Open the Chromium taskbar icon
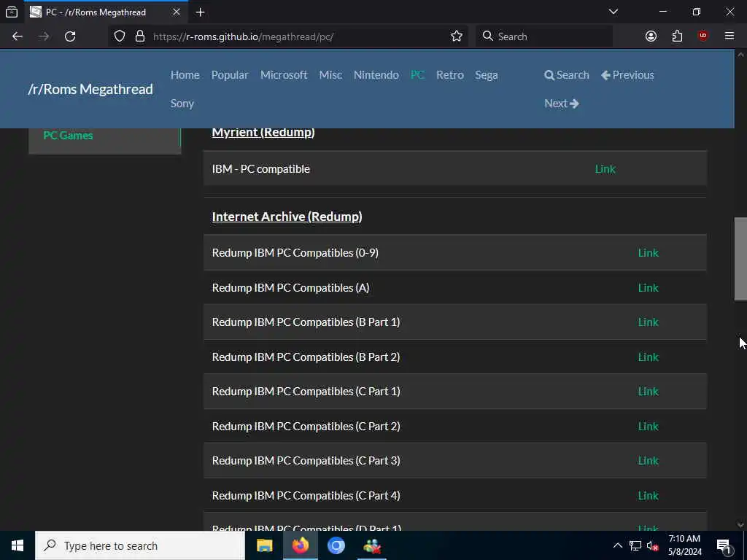Image resolution: width=747 pixels, height=560 pixels. (x=336, y=545)
